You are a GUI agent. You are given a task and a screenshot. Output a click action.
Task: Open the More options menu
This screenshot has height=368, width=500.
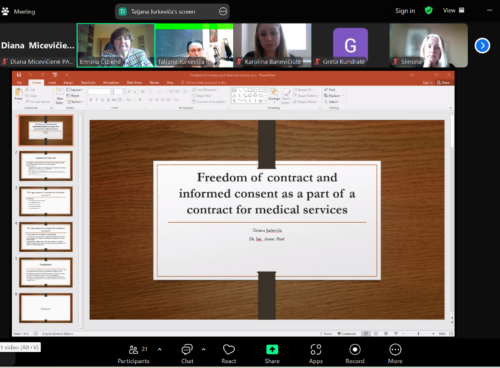pos(395,354)
